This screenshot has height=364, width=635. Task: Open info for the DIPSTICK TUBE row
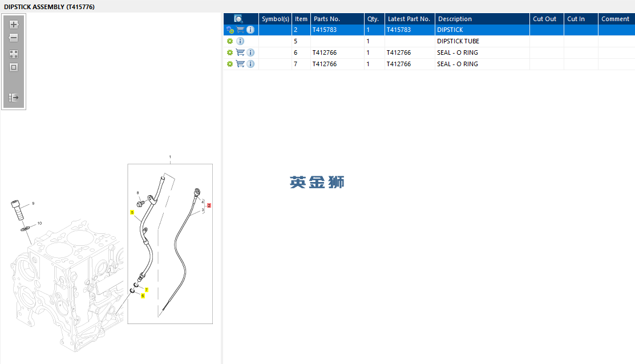[240, 41]
